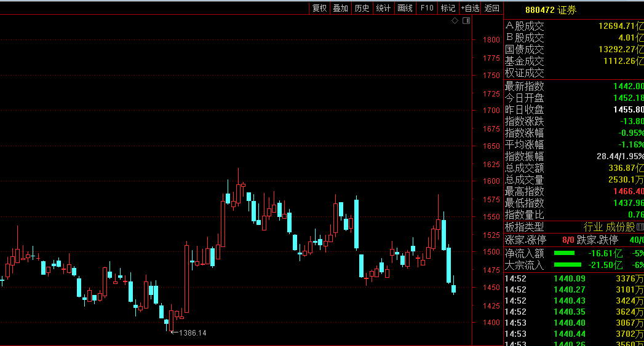Select 总成交量 value 2530.1万

626,180
